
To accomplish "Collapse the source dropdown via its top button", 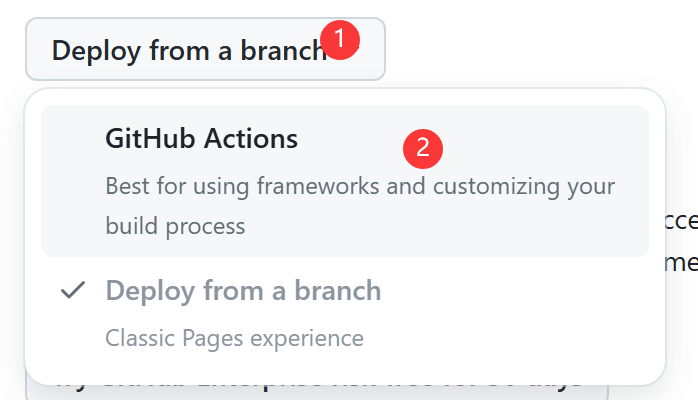I will (205, 49).
